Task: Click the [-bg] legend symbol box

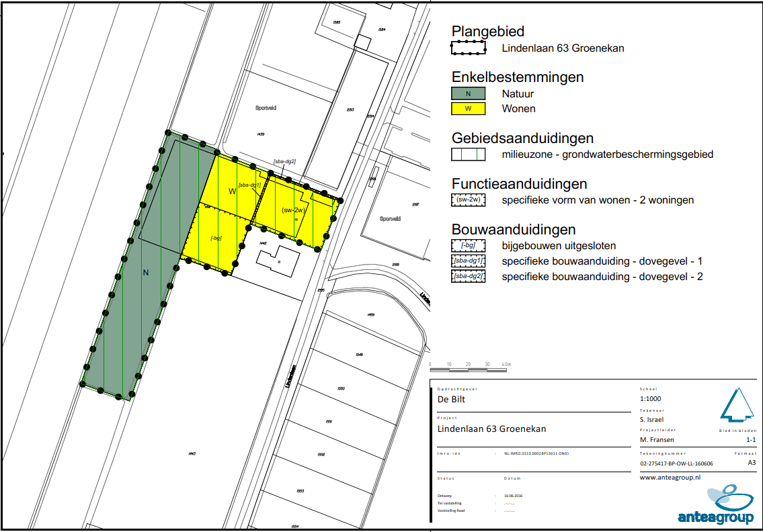Action: 468,246
